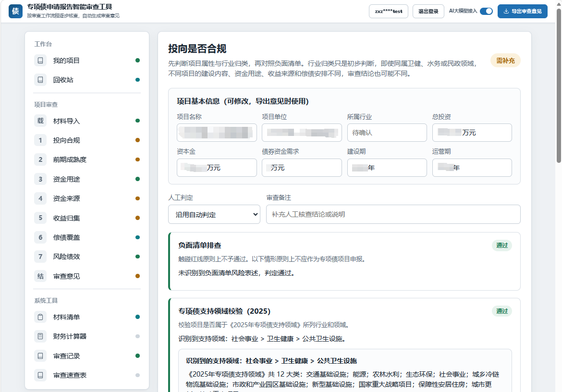Click step number 2 icon
This screenshot has width=562, height=392.
(x=40, y=159)
